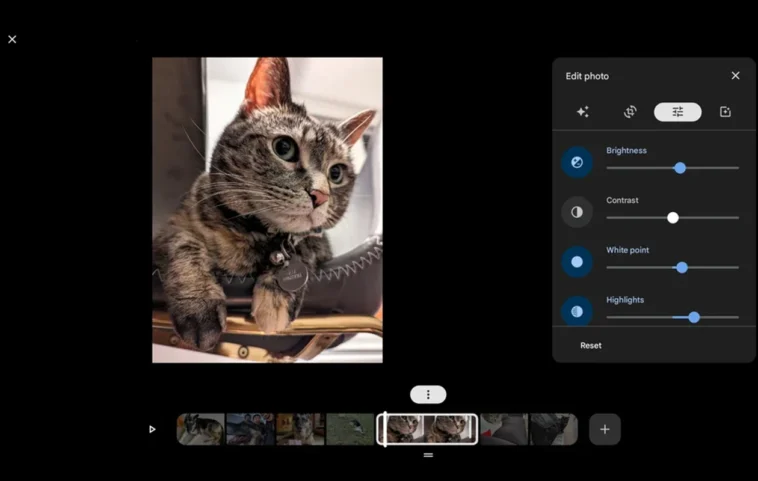Play the movie preview
This screenshot has height=481, width=758.
[x=152, y=429]
